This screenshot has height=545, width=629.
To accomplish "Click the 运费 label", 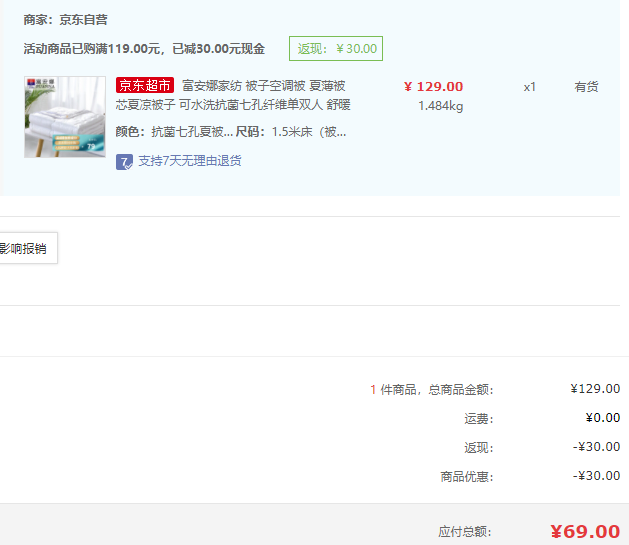I will [479, 419].
